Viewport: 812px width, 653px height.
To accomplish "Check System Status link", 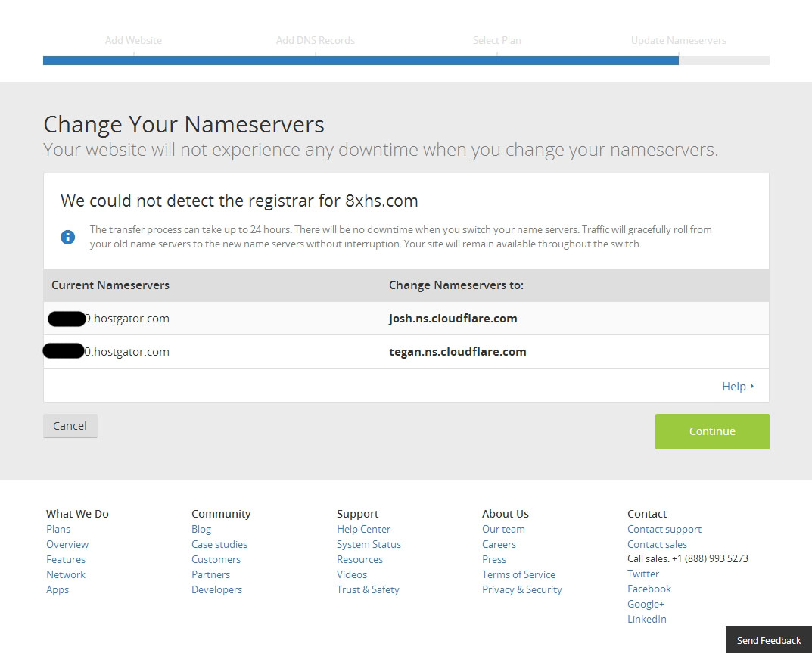I will (369, 544).
